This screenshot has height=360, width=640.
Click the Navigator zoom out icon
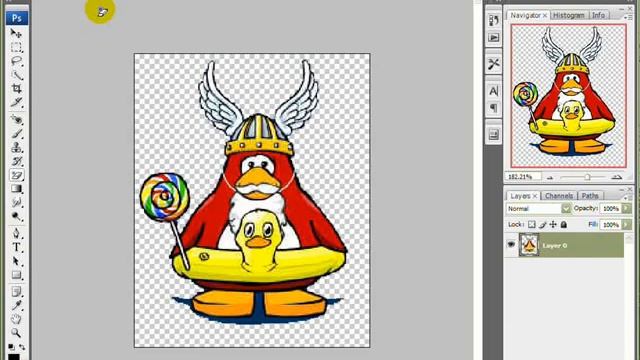coord(550,178)
